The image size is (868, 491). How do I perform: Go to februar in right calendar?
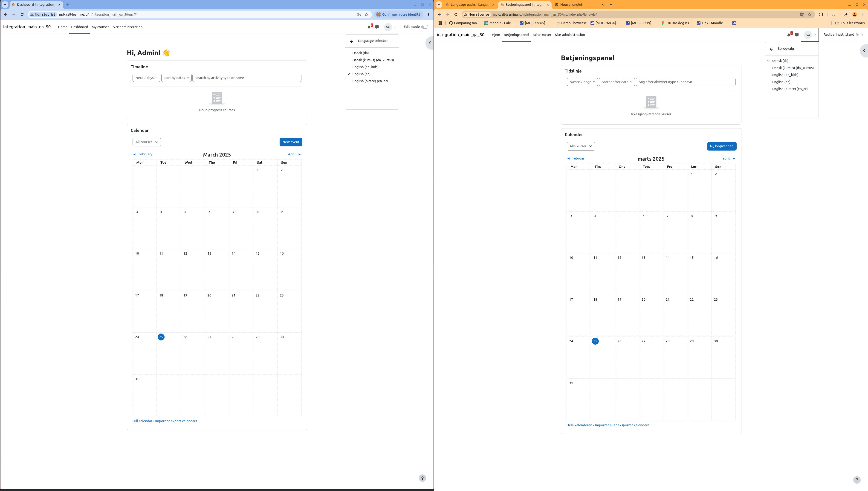coord(576,159)
